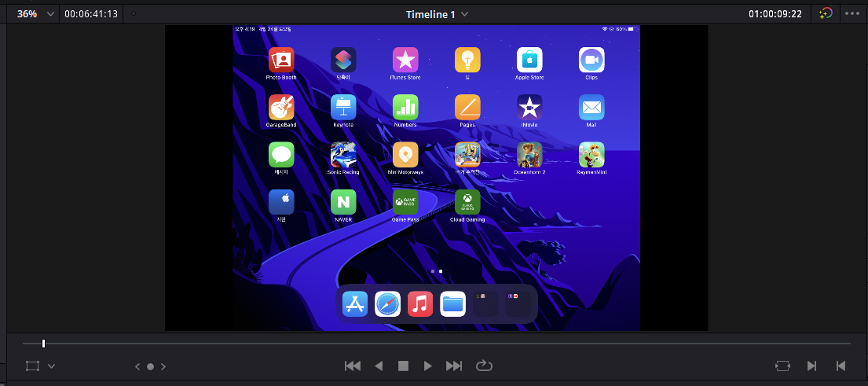Click Keynote icon in the viewer
Image resolution: width=868 pixels, height=386 pixels.
coord(343,108)
